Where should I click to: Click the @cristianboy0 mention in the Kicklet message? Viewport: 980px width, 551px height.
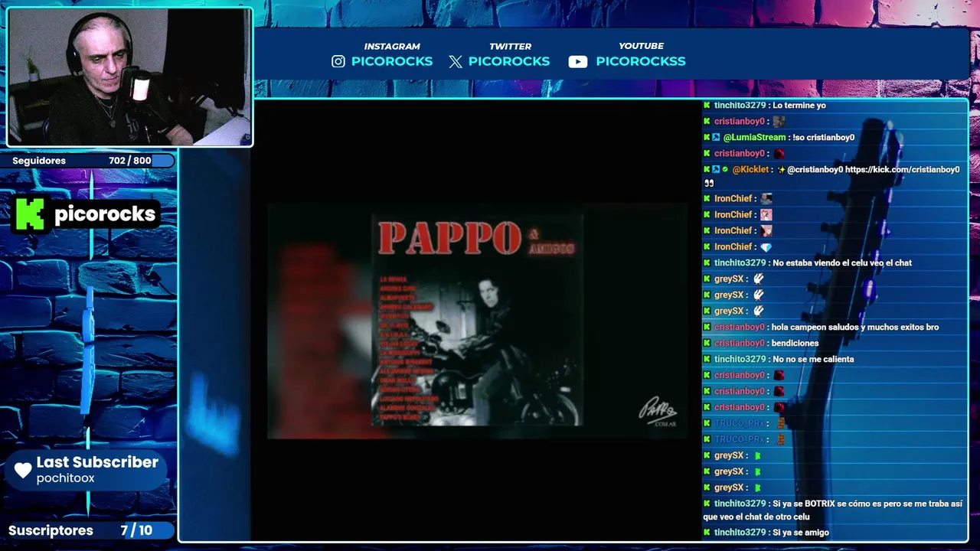[x=815, y=170]
